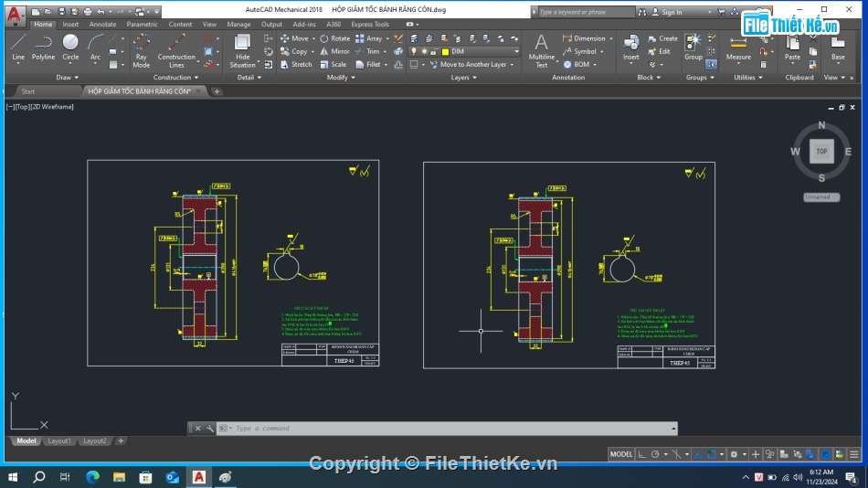Click the Paste tool
The width and height of the screenshot is (868, 488).
coord(792,48)
